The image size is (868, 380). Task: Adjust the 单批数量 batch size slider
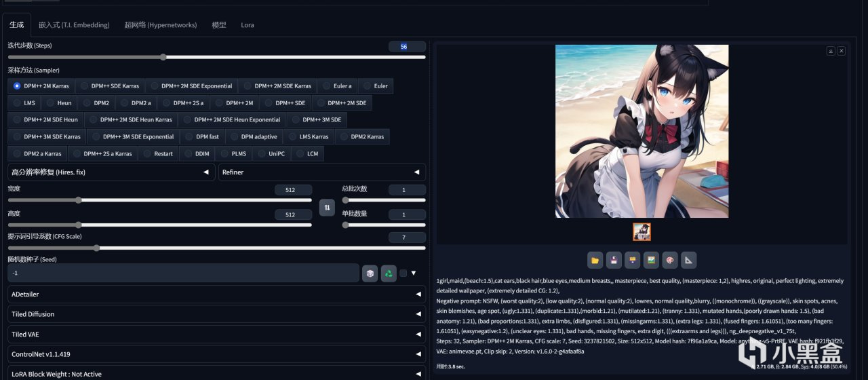point(384,225)
